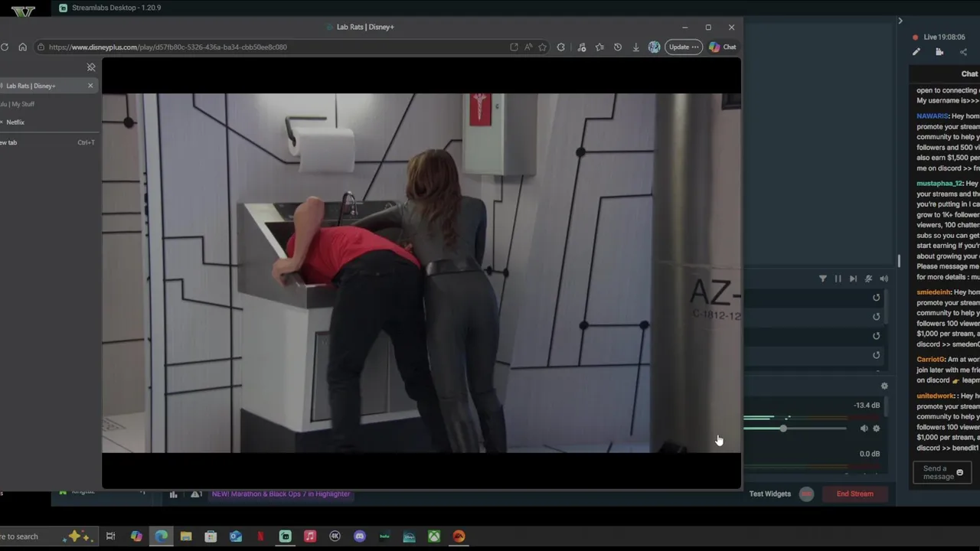Viewport: 980px width, 551px height.
Task: Replay the third recent event
Action: pyautogui.click(x=877, y=336)
